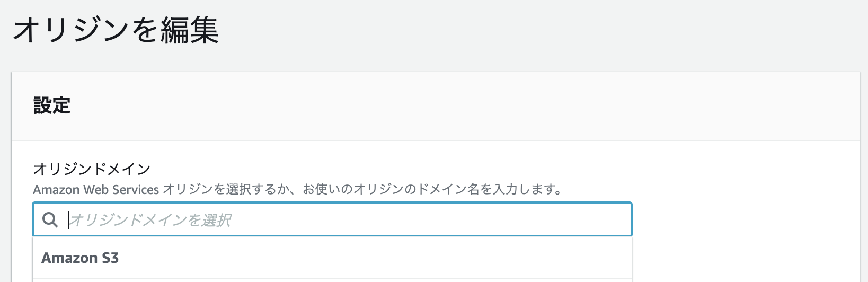Click the helper text under オリジンドメイン

(297, 189)
